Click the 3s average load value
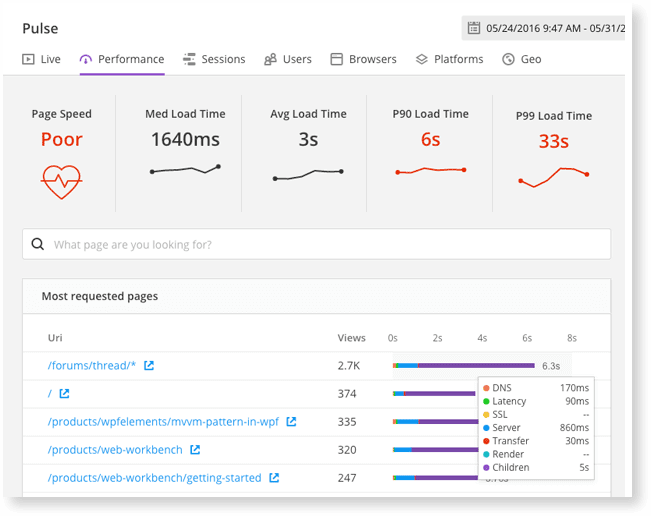Viewport: 651px width, 516px height. click(308, 139)
